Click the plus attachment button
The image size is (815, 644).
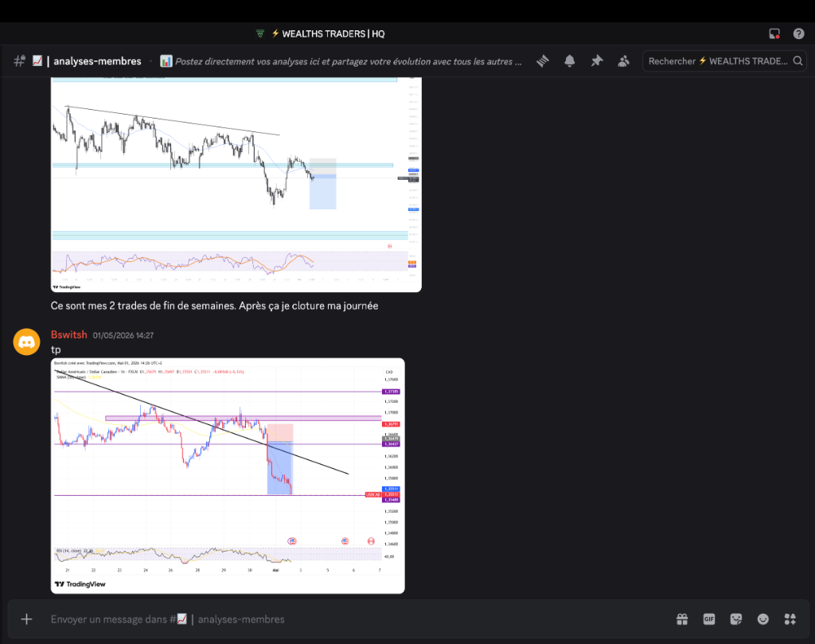(26, 619)
